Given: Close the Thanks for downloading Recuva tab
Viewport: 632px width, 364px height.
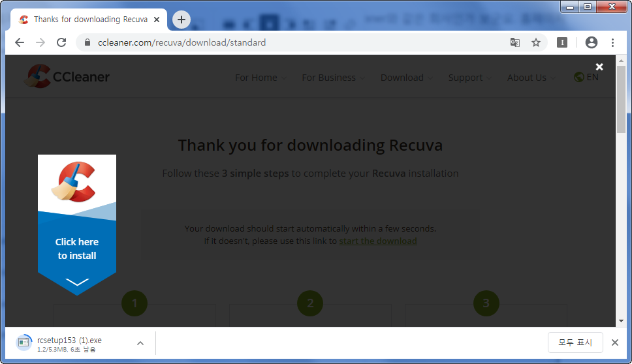Looking at the screenshot, I should (157, 20).
